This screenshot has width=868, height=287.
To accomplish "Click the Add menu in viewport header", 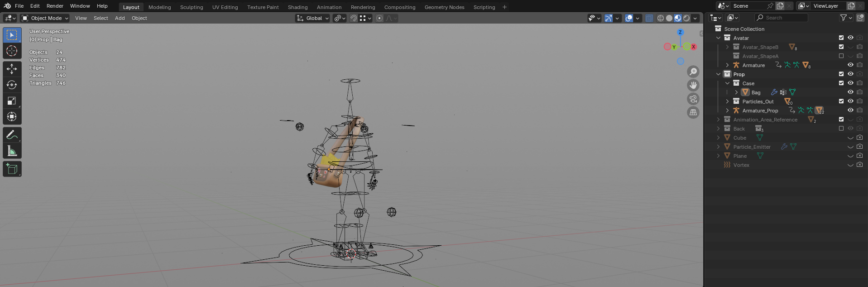I will pos(120,18).
